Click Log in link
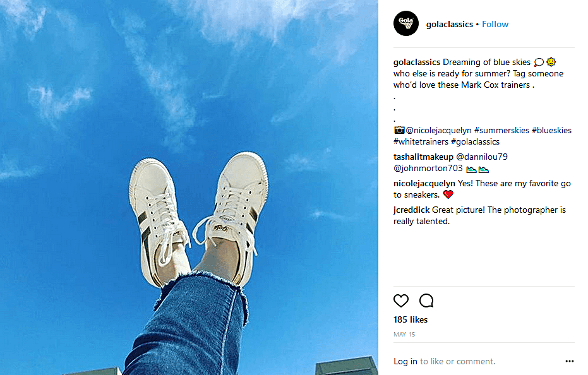Screen dimensions: 588x375 [x=405, y=361]
